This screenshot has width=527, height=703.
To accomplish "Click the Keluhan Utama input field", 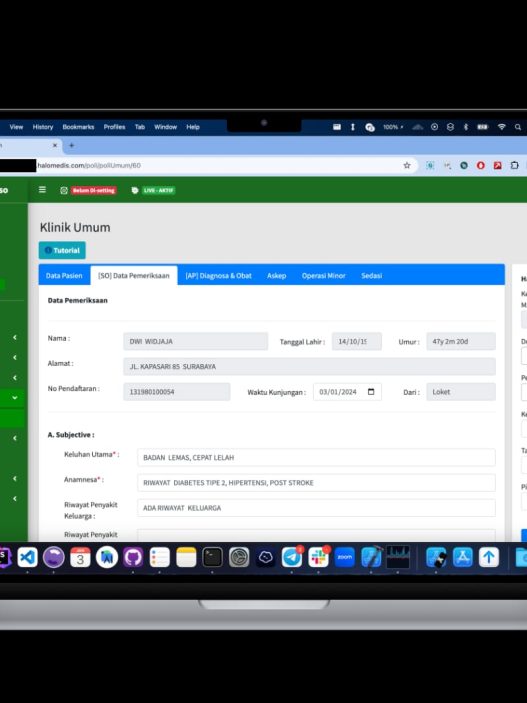I will coord(316,457).
